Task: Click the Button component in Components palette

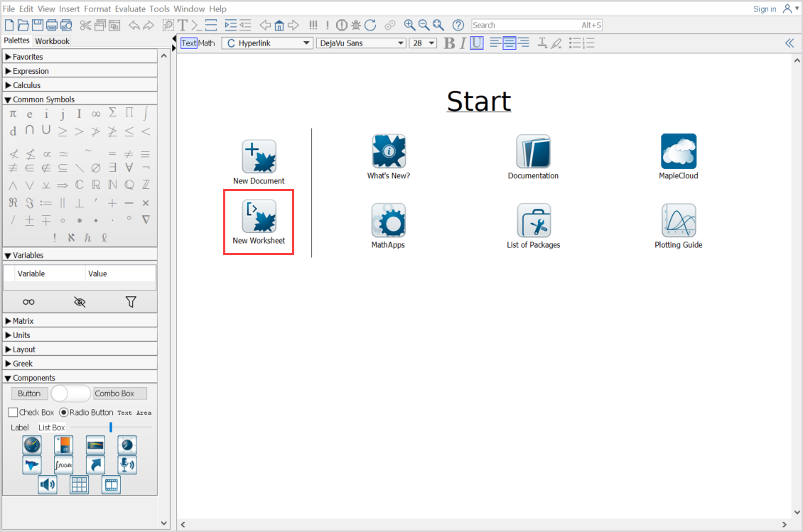Action: click(x=29, y=393)
